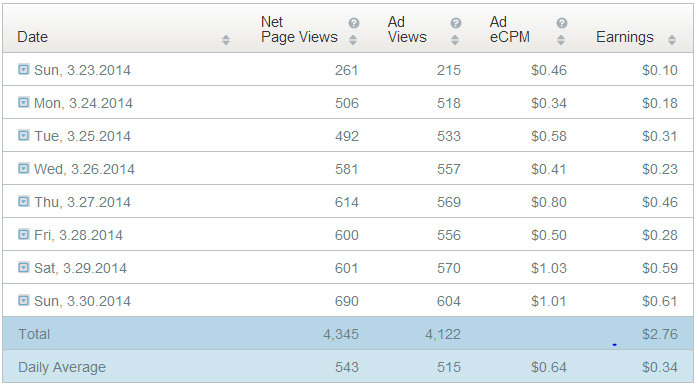Click the Date column header
698x387 pixels.
click(32, 37)
